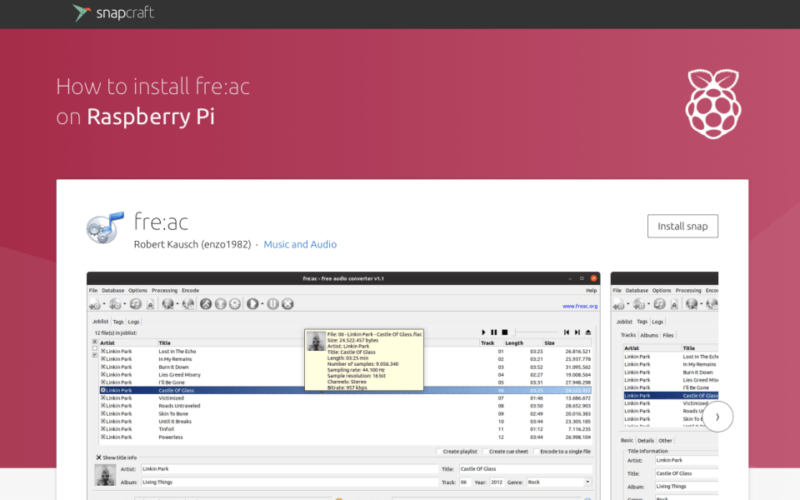Stop encoding with the toolbar X icon
Screen dimensions: 800x500
coord(288,304)
